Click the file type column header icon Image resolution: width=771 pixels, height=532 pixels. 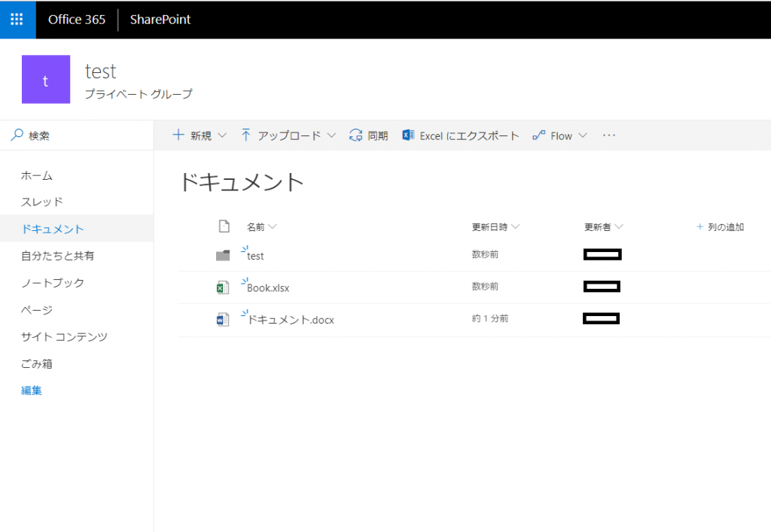point(224,226)
